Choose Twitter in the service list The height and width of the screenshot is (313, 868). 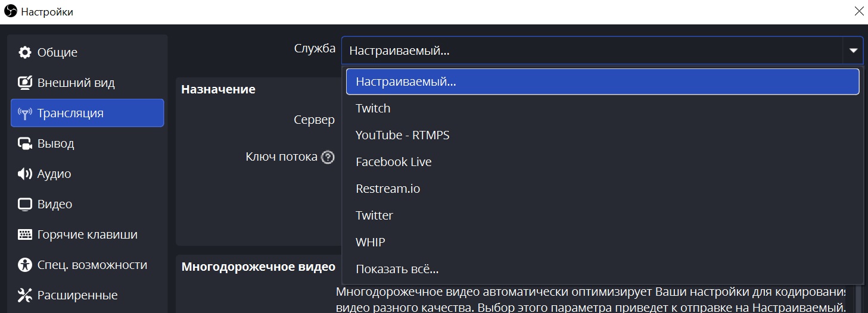tap(374, 215)
